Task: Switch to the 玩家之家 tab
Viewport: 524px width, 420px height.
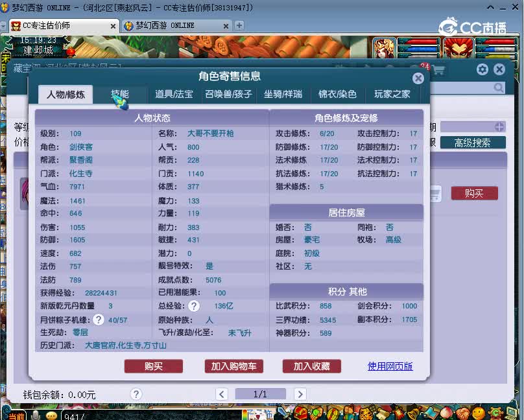Action: pyautogui.click(x=392, y=94)
